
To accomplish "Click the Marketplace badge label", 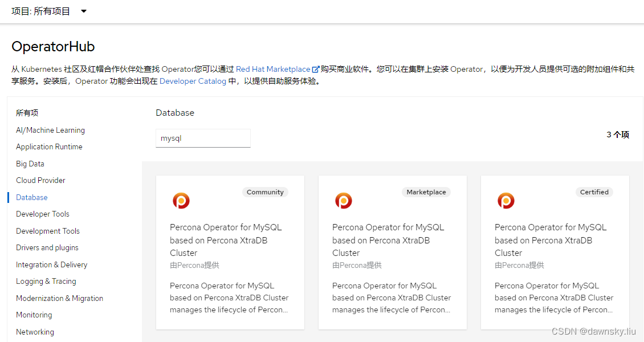I will click(x=426, y=192).
